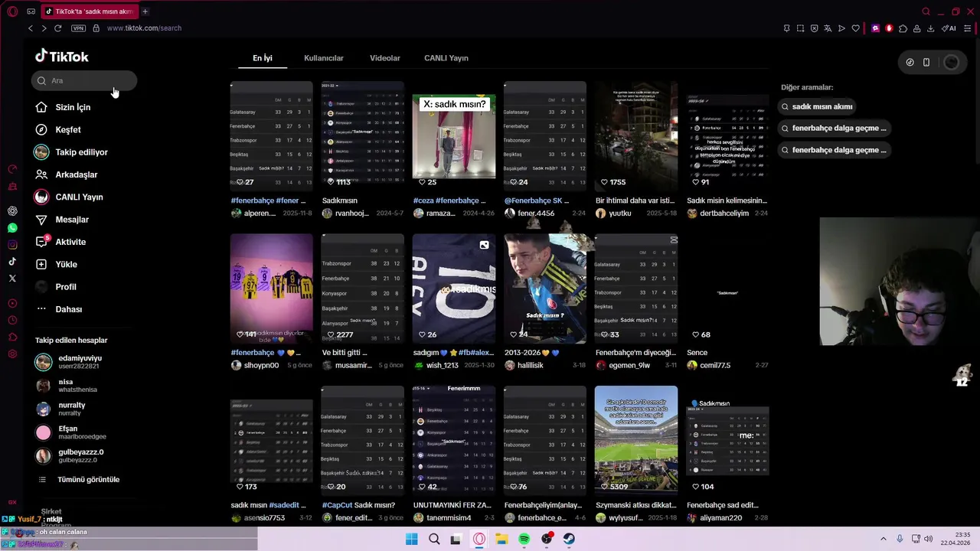Open the floating phone icon
This screenshot has height=551, width=980.
pos(926,63)
